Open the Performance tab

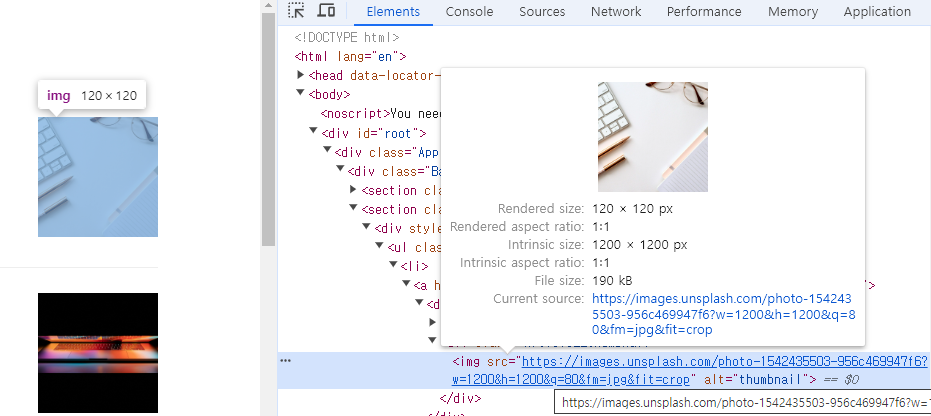point(704,11)
